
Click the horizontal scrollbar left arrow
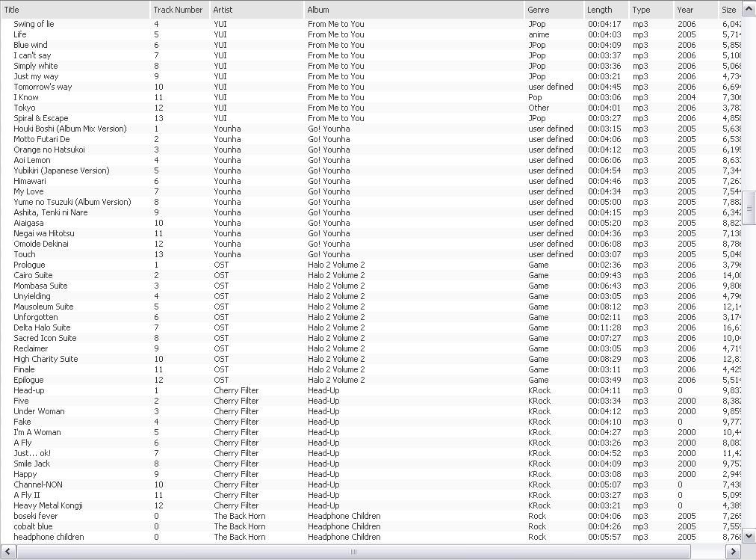click(8, 551)
